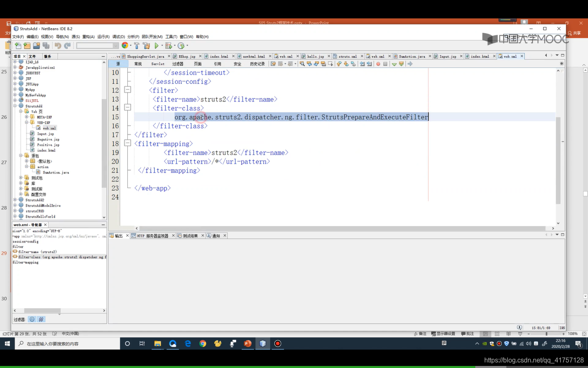Open editor documents list dropdown
The width and height of the screenshot is (588, 368).
tap(557, 55)
